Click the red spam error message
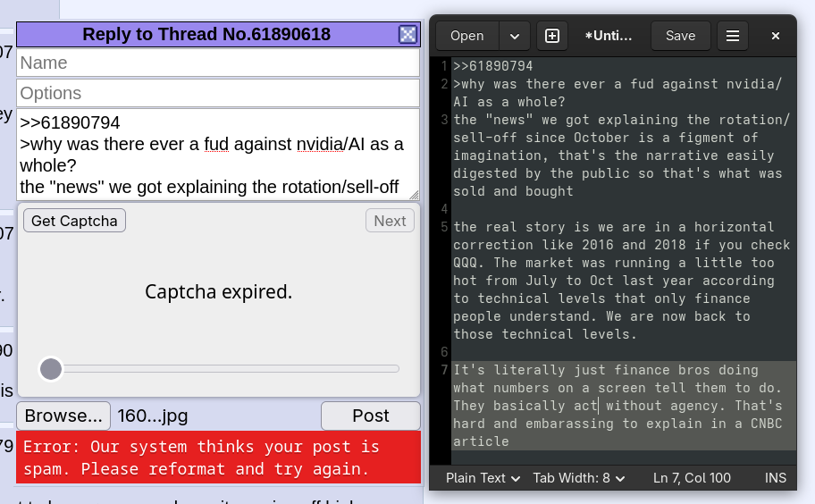Image resolution: width=815 pixels, height=504 pixels. tap(218, 458)
